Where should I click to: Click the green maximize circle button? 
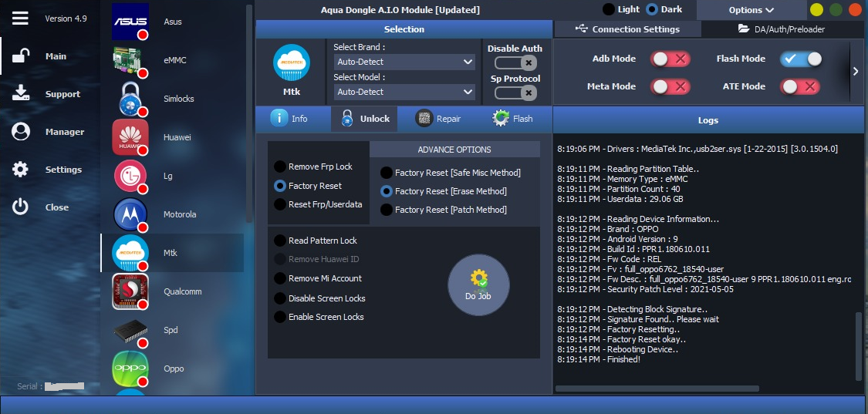click(836, 9)
